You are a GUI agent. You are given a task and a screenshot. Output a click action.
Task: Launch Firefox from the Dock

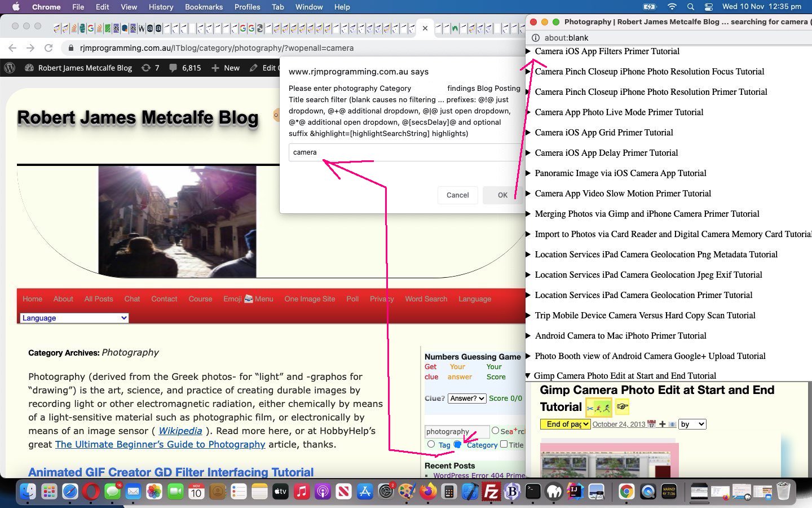click(x=428, y=492)
